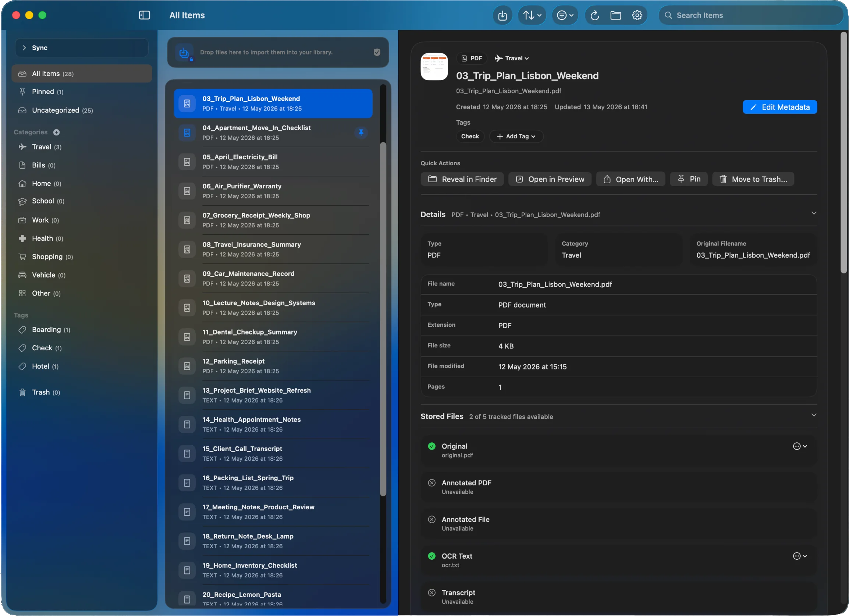Click text icon of 17_Meeting_Notes_Product_Review
The height and width of the screenshot is (616, 849).
(187, 512)
